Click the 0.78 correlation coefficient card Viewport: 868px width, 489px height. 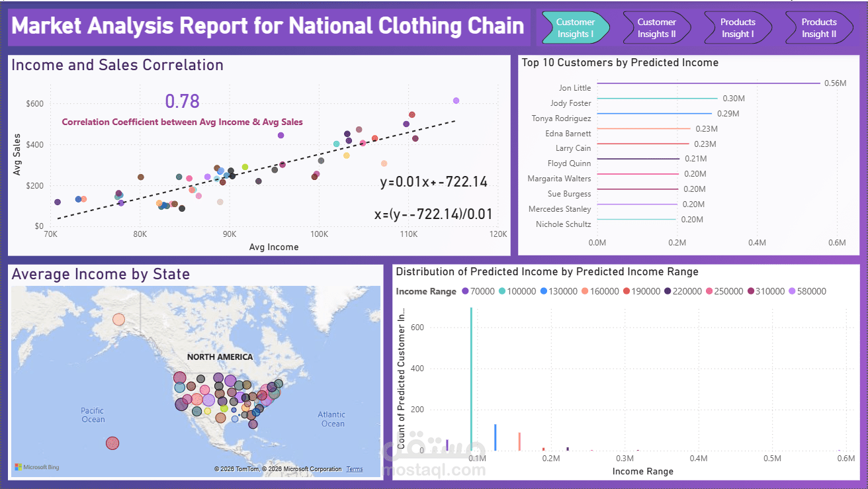point(182,101)
